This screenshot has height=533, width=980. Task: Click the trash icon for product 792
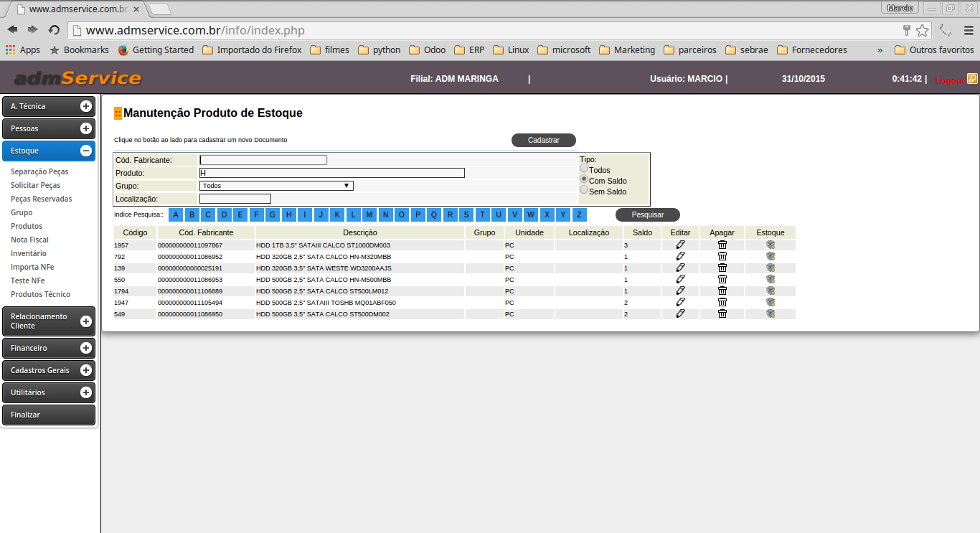(x=722, y=256)
